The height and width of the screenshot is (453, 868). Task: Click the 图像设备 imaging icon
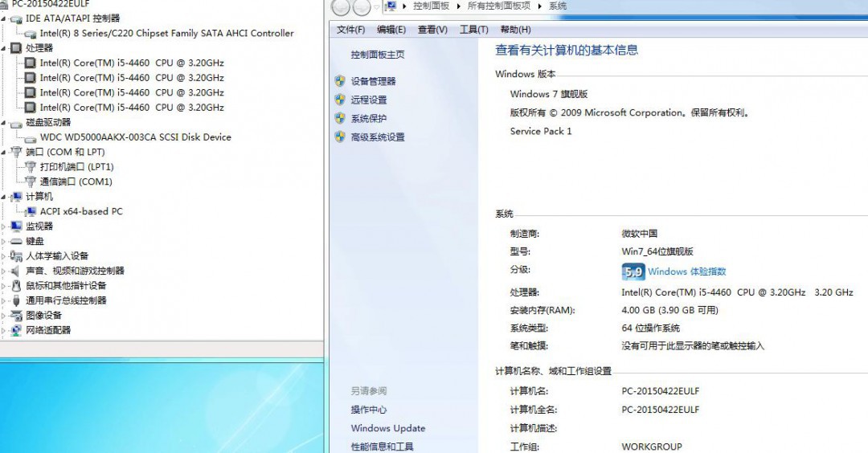click(x=16, y=316)
